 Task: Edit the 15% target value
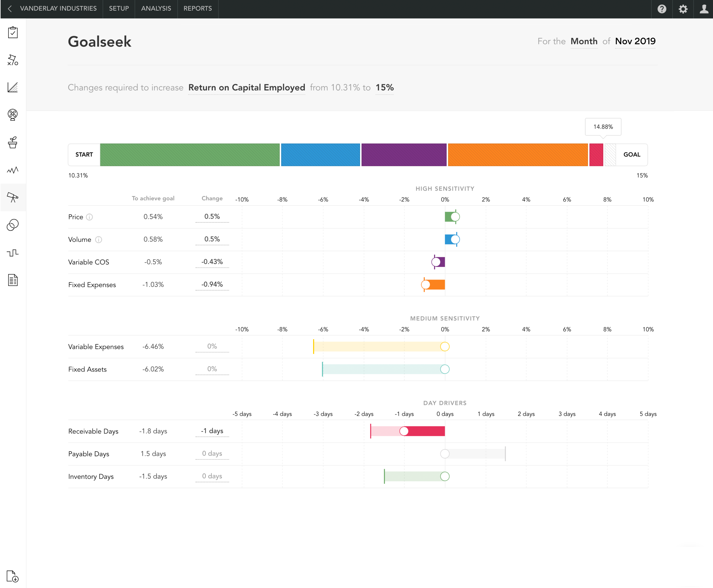click(x=385, y=88)
